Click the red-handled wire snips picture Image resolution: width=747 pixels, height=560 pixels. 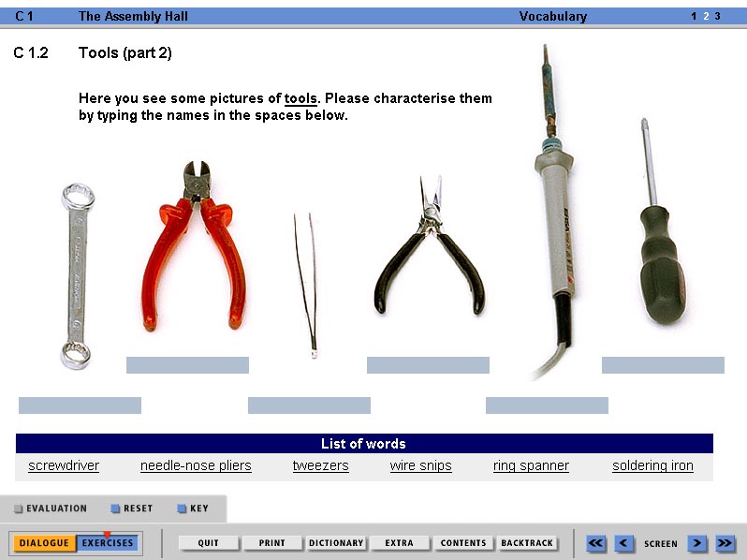click(195, 246)
